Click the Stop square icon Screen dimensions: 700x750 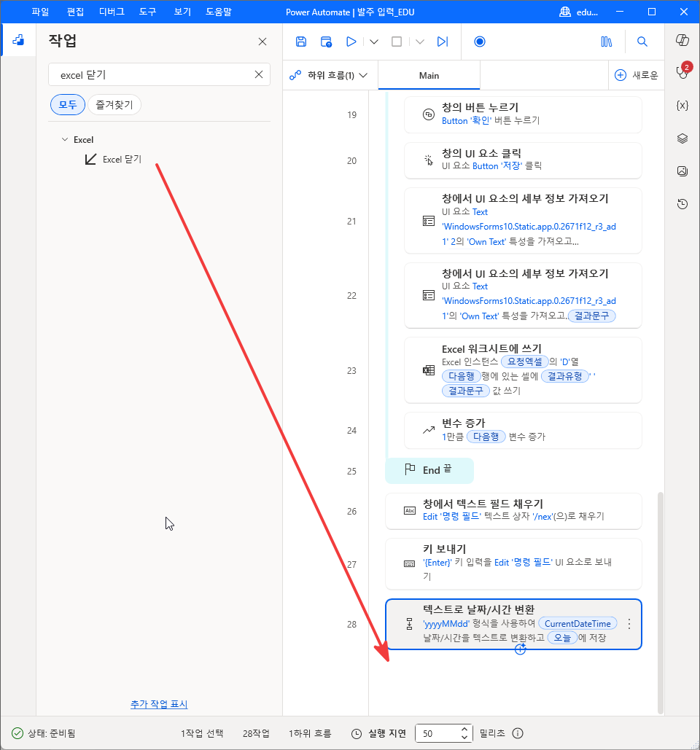(397, 42)
